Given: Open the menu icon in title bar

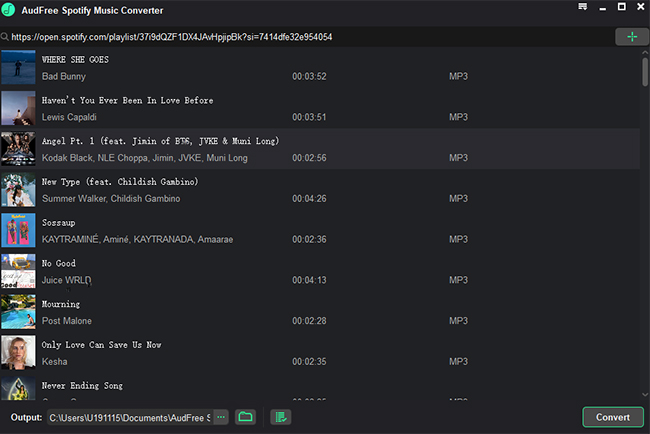Looking at the screenshot, I should coord(583,8).
